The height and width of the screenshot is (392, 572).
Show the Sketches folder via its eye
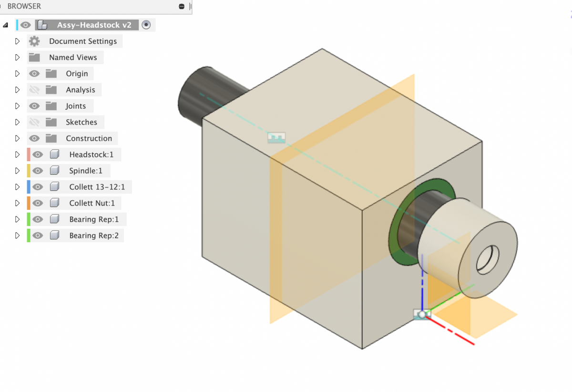34,122
